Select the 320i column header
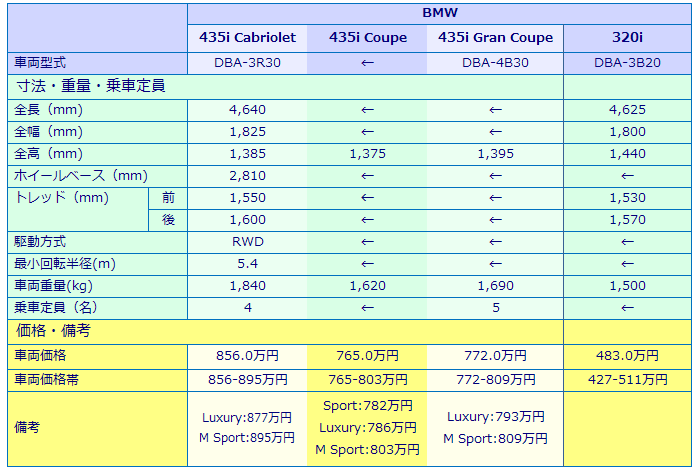This screenshot has height=470, width=700. click(627, 38)
